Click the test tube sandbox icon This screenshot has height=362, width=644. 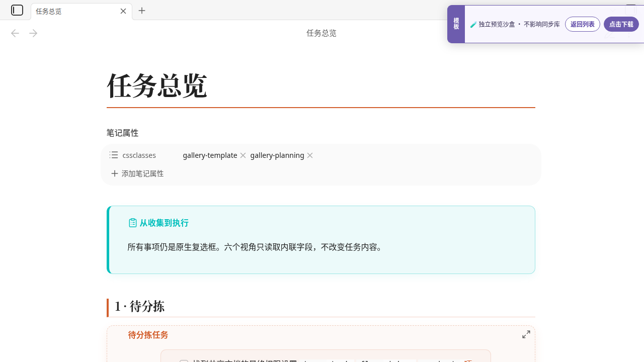point(473,24)
